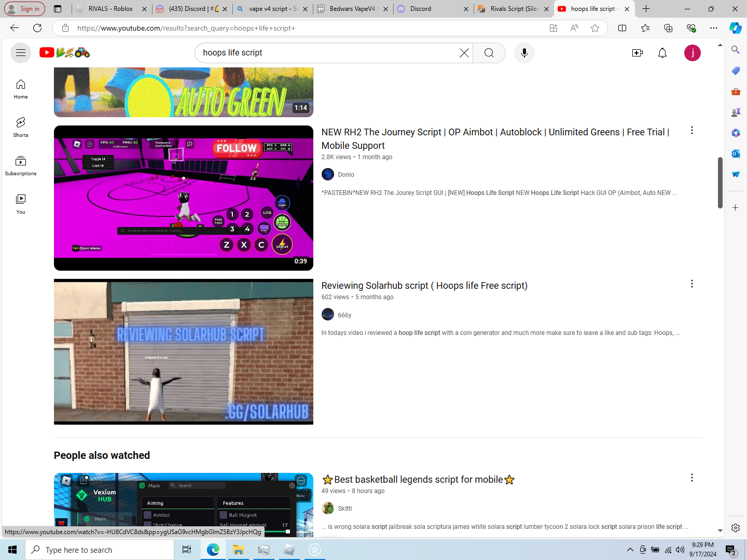Screen dimensions: 747x560
Task: Open Edge collections
Action: click(668, 28)
